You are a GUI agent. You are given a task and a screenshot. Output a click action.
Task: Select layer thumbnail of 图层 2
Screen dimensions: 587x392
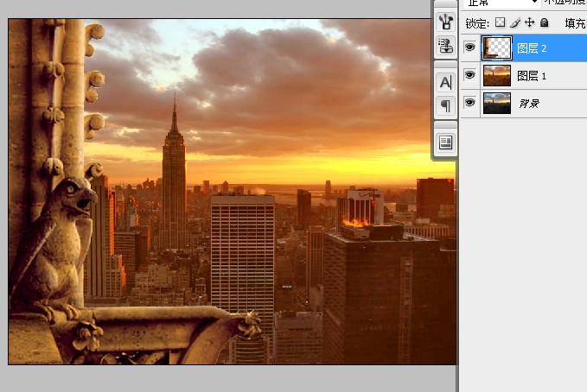point(497,47)
